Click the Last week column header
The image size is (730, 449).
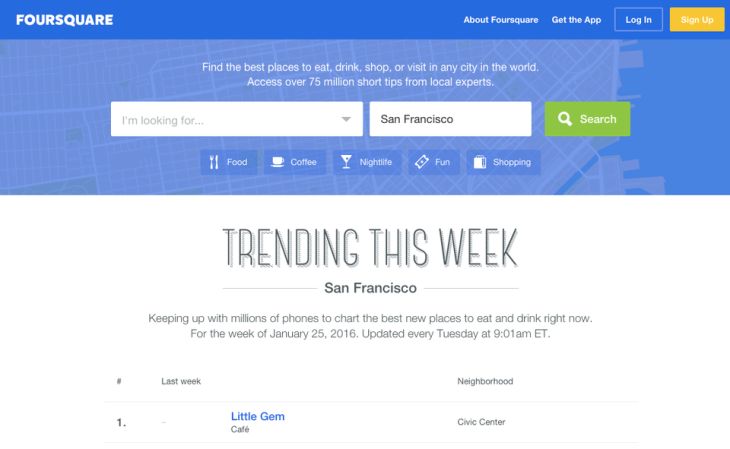click(x=181, y=381)
